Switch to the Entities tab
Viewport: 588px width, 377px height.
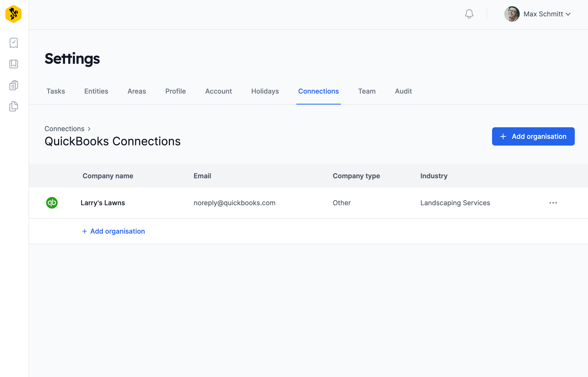click(96, 91)
